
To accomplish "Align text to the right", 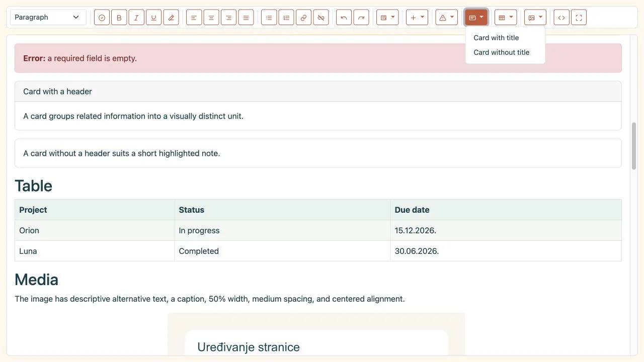I will [x=228, y=18].
